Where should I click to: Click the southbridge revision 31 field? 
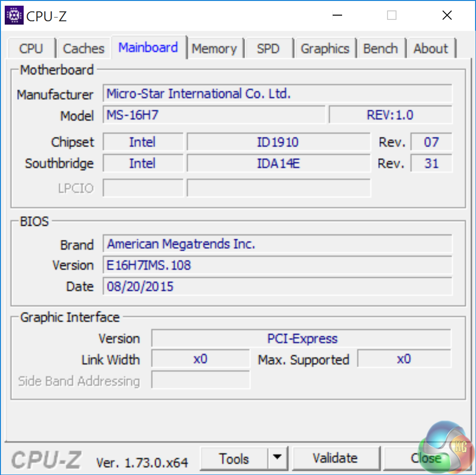(432, 163)
